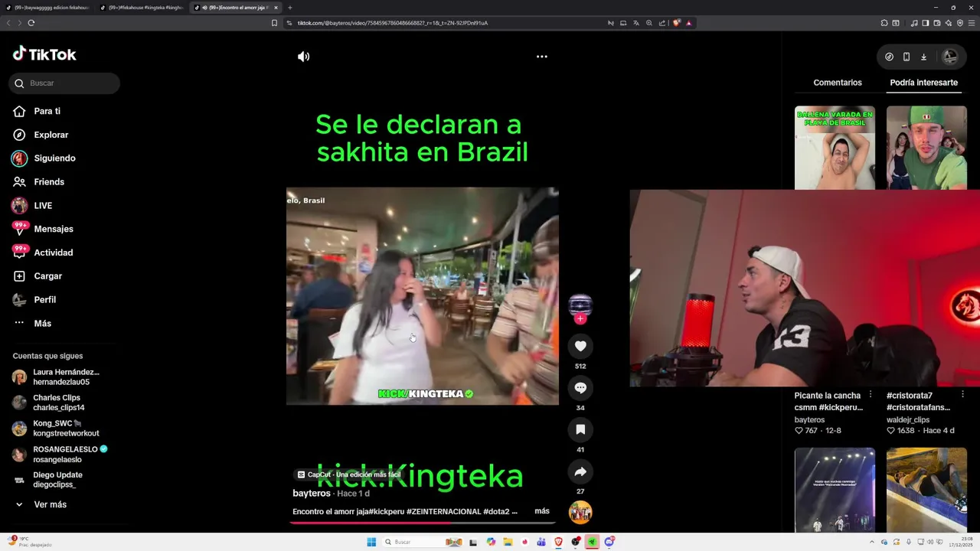Bookmark the page in the address bar
This screenshot has height=551, width=980.
[x=274, y=23]
